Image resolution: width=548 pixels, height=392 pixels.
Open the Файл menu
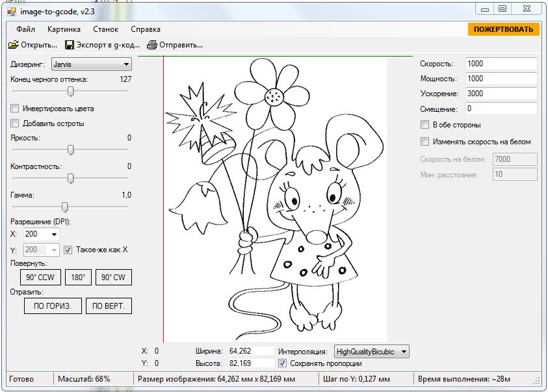tap(26, 29)
